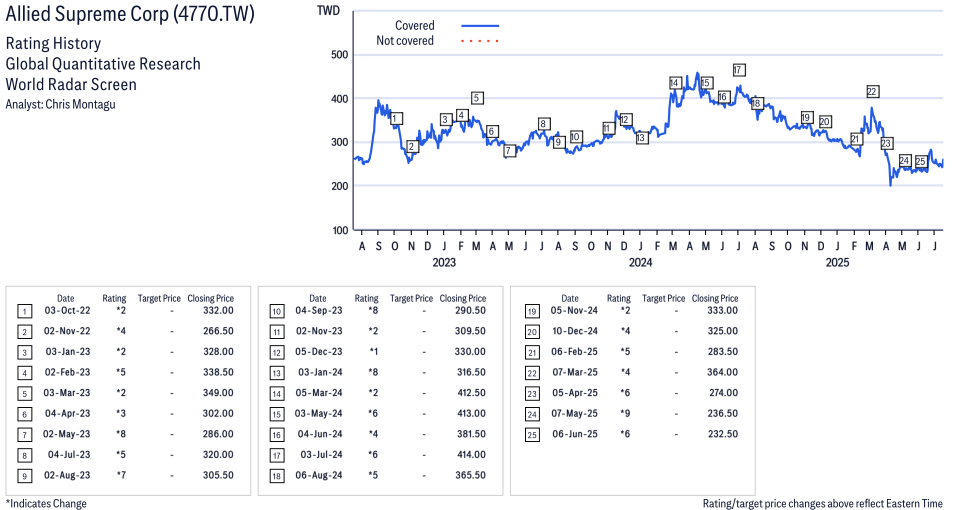
Task: Click the 309.50 closing price
Action: click(x=470, y=331)
